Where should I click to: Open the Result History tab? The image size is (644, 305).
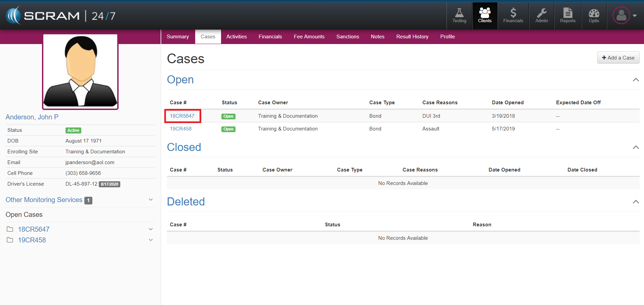pyautogui.click(x=412, y=37)
